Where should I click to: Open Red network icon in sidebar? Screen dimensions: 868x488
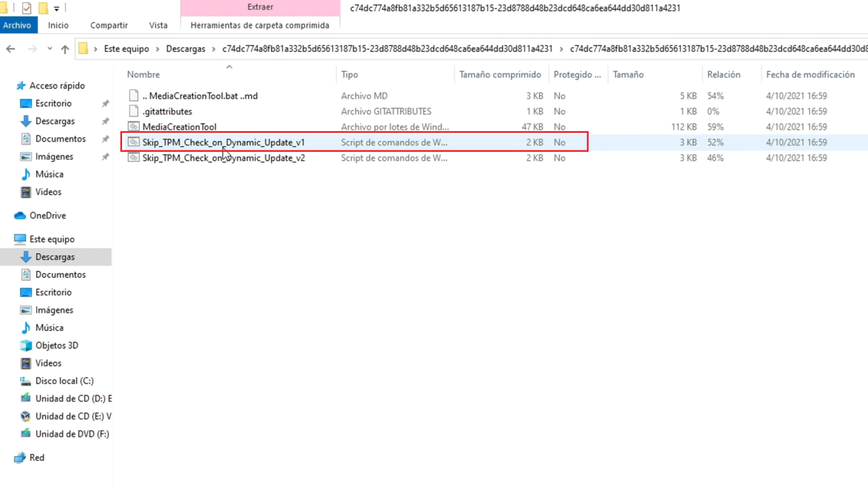click(20, 458)
